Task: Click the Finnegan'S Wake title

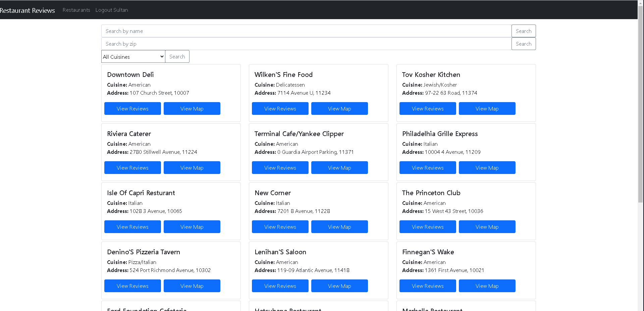Action: tap(428, 252)
